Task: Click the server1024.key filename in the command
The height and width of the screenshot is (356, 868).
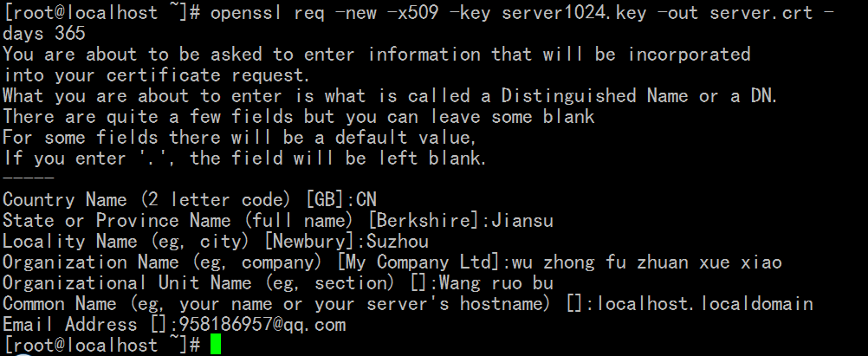Action: 573,12
